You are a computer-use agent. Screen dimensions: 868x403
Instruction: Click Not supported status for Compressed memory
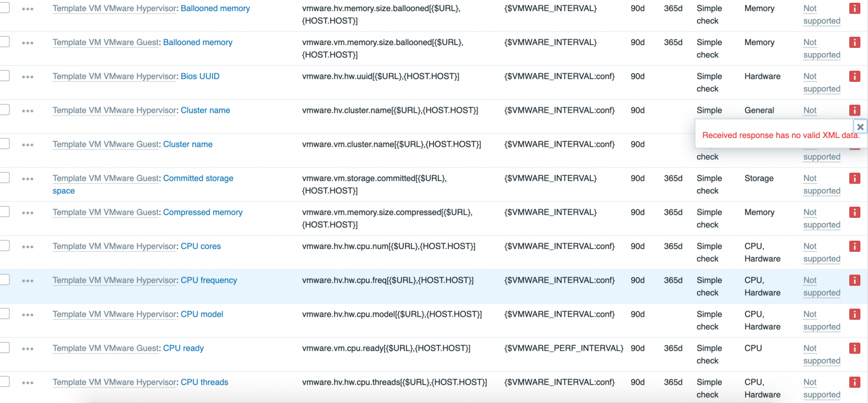[822, 218]
